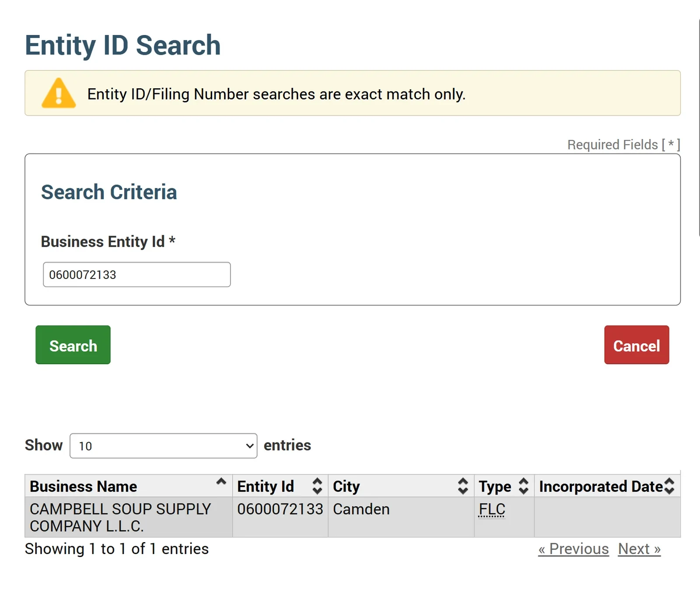Sort table by Business Name column

click(x=129, y=486)
